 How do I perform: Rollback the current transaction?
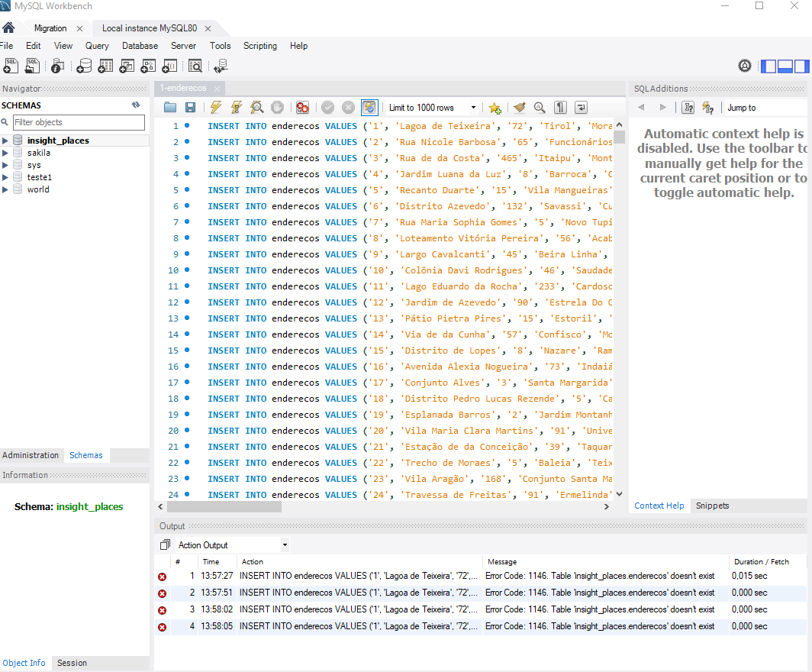point(349,107)
